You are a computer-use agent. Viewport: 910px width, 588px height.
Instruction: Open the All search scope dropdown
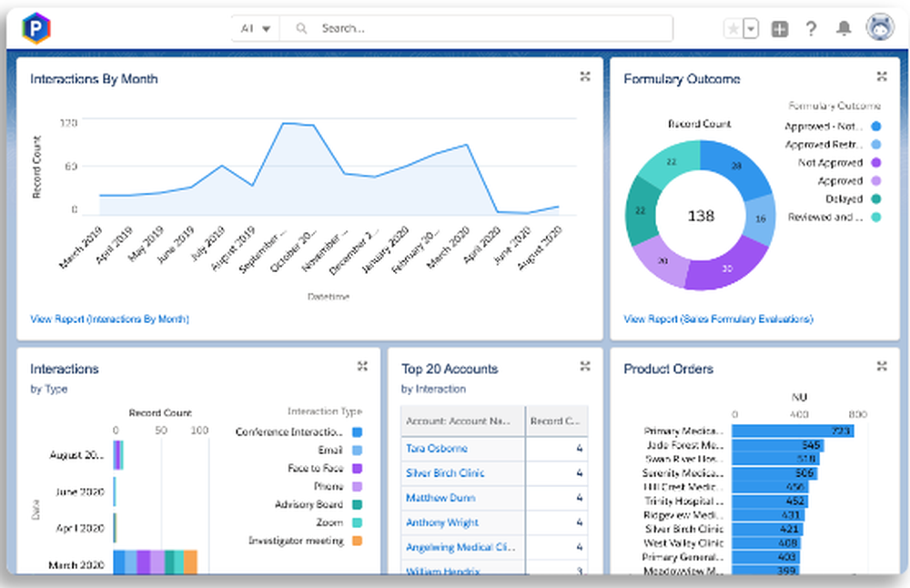click(256, 28)
